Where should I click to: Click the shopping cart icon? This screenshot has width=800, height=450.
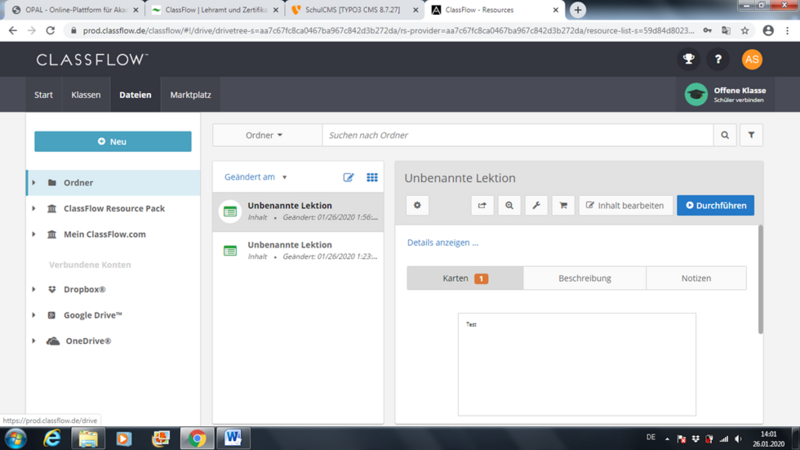point(563,205)
